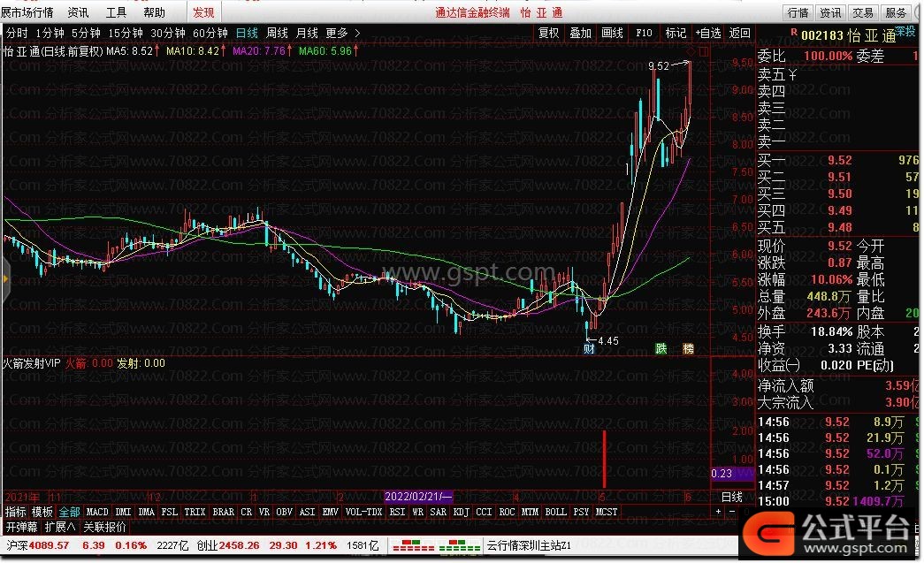Click the 交易 trading button

[863, 12]
